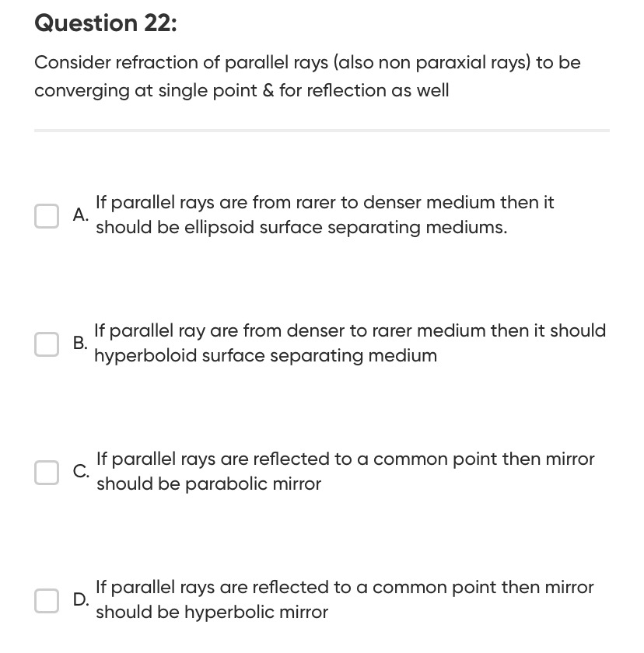Click the 'Consider refraction of parallel rays' line
Image resolution: width=644 pixels, height=653 pixels.
[x=307, y=63]
